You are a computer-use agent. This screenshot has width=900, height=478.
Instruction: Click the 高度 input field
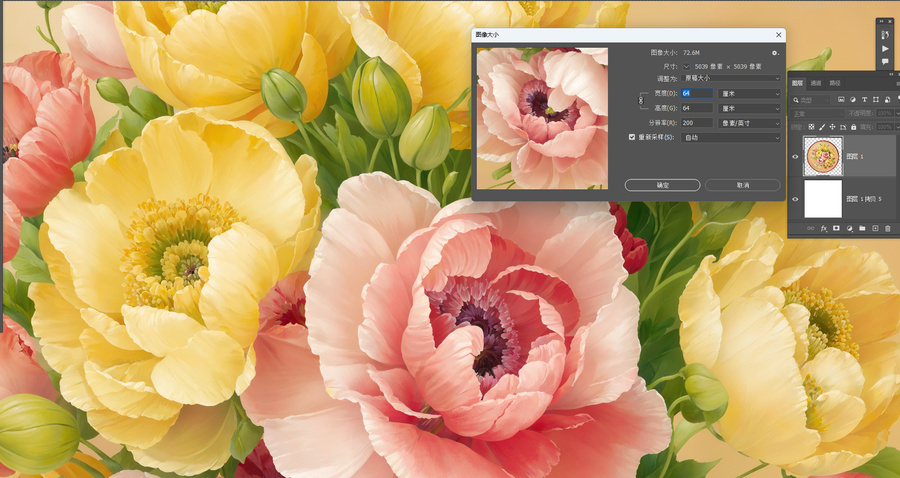pyautogui.click(x=697, y=108)
